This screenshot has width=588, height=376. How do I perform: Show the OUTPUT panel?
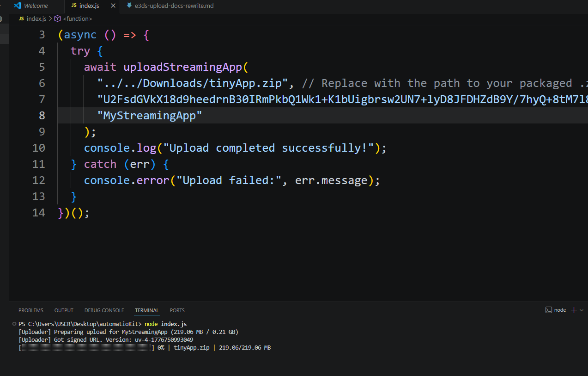(x=64, y=310)
